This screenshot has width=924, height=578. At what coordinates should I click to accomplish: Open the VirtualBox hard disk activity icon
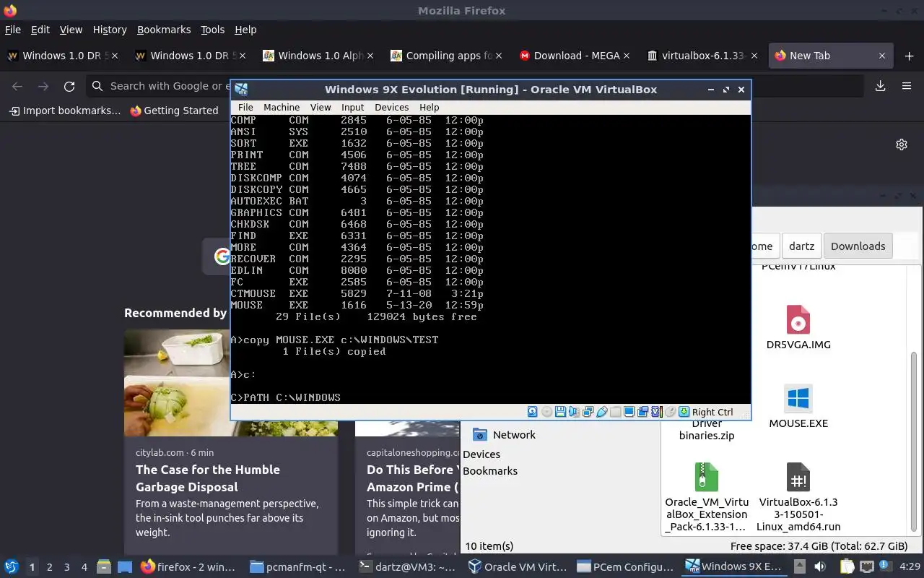coord(532,412)
